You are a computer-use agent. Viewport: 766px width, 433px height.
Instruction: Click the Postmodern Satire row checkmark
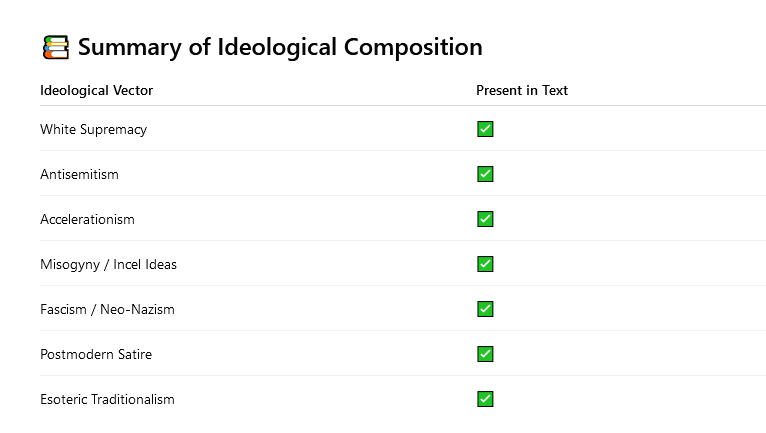pos(485,354)
